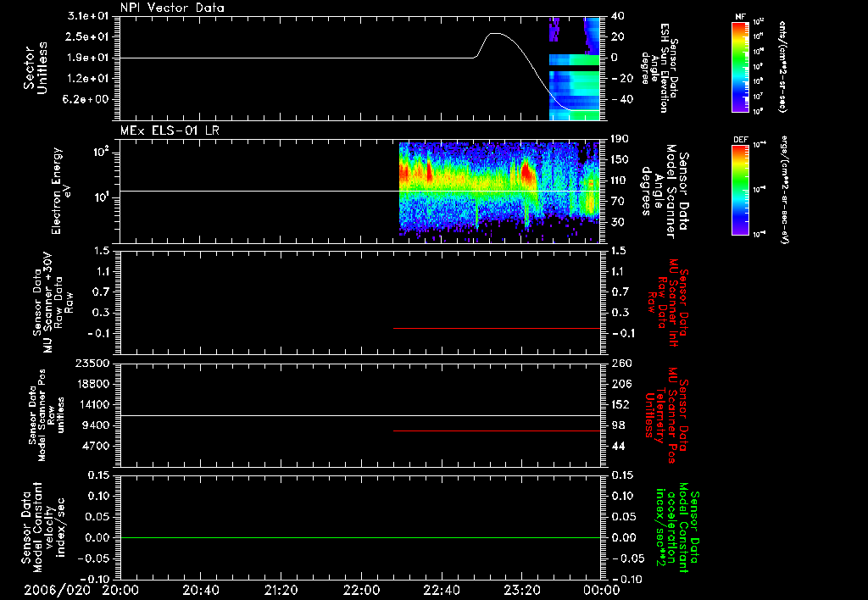
Task: Click the red trace in the Model Scanner Pos panel
Action: (497, 431)
